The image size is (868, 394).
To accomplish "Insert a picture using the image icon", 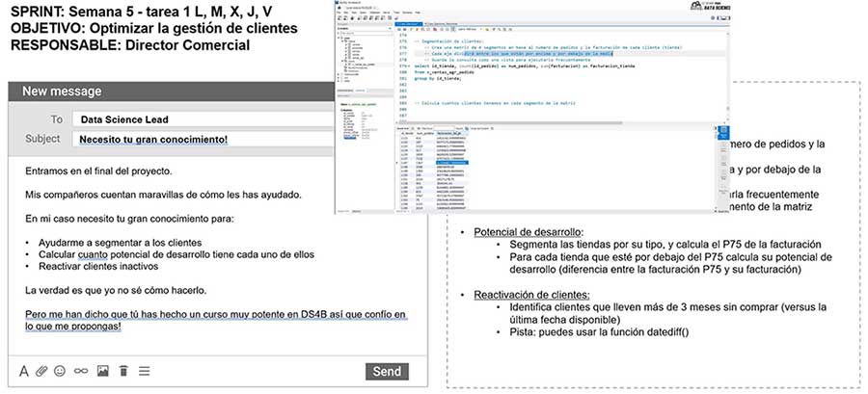I will point(102,371).
